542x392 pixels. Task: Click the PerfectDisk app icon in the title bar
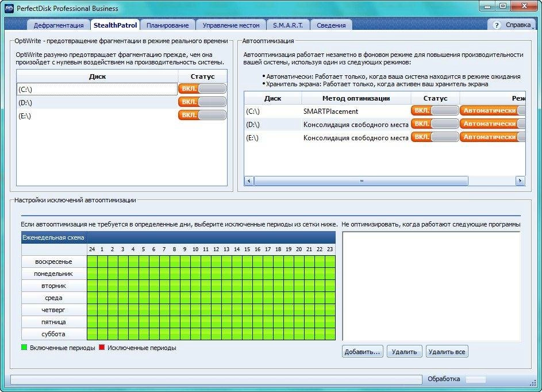(x=9, y=8)
